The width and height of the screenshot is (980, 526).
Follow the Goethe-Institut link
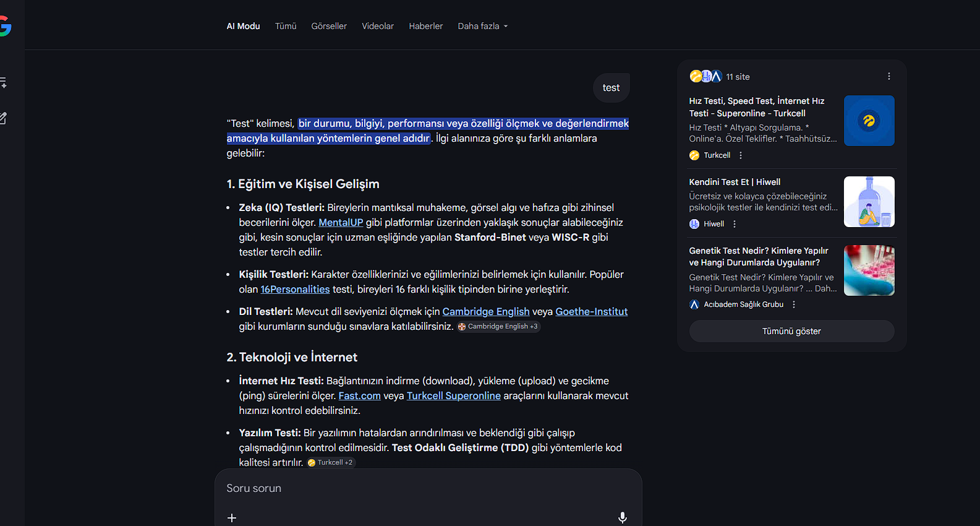tap(592, 311)
